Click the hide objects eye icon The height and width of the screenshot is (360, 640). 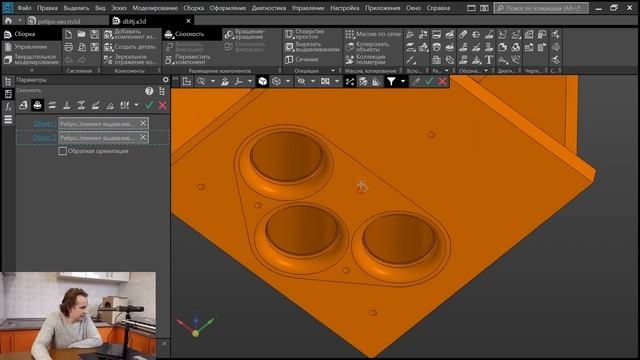point(301,82)
